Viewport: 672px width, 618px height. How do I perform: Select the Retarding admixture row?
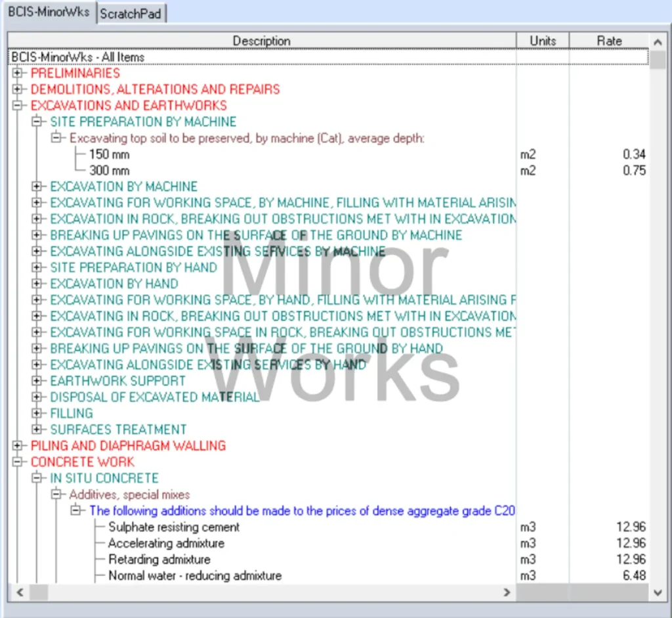(159, 560)
